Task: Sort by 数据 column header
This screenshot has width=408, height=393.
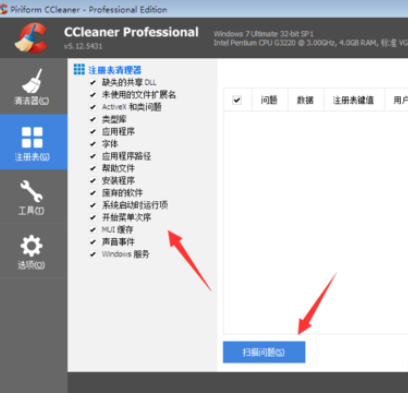Action: point(305,100)
